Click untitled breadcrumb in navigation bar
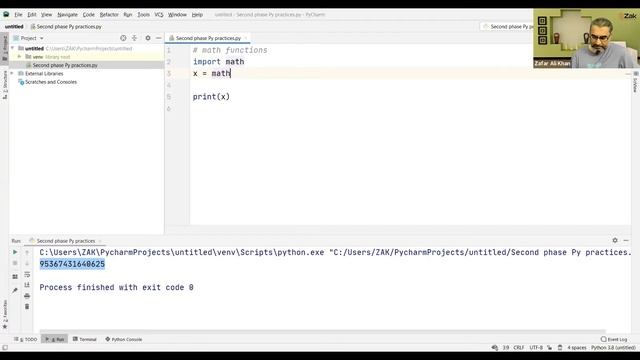The width and height of the screenshot is (640, 360). tap(14, 27)
